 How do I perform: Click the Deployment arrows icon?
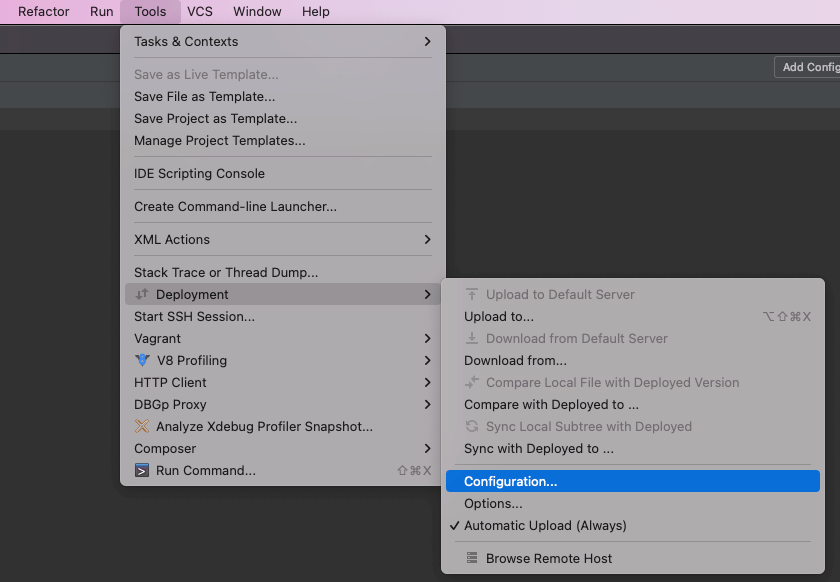click(x=142, y=294)
